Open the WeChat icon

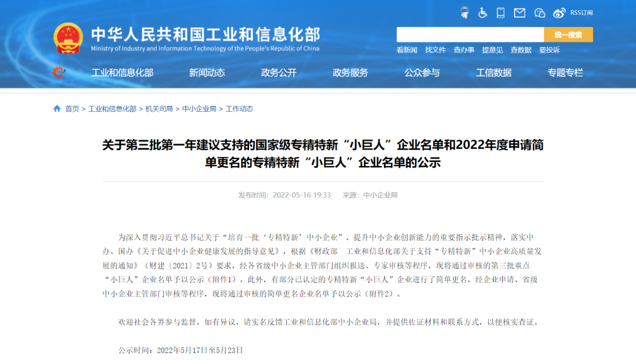(x=539, y=12)
